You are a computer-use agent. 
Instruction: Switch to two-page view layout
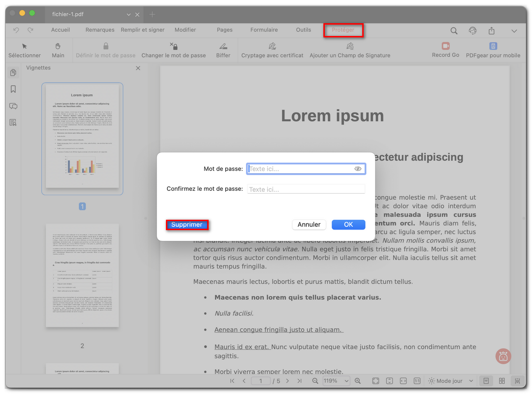(x=502, y=381)
